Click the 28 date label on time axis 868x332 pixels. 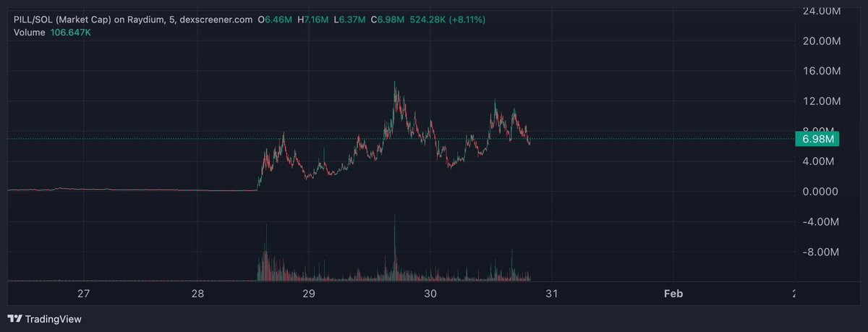pos(198,294)
